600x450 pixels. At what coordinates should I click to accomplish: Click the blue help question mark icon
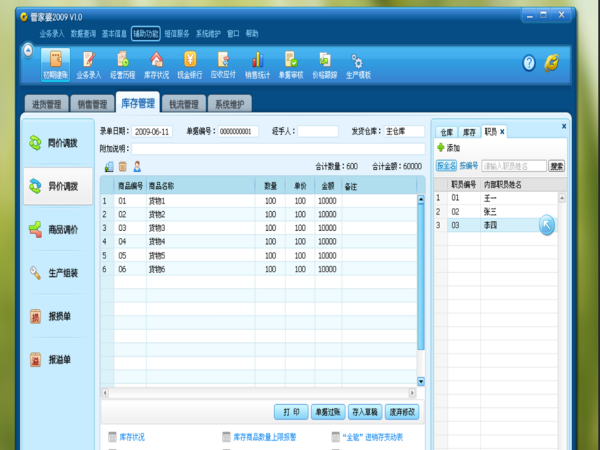click(529, 63)
